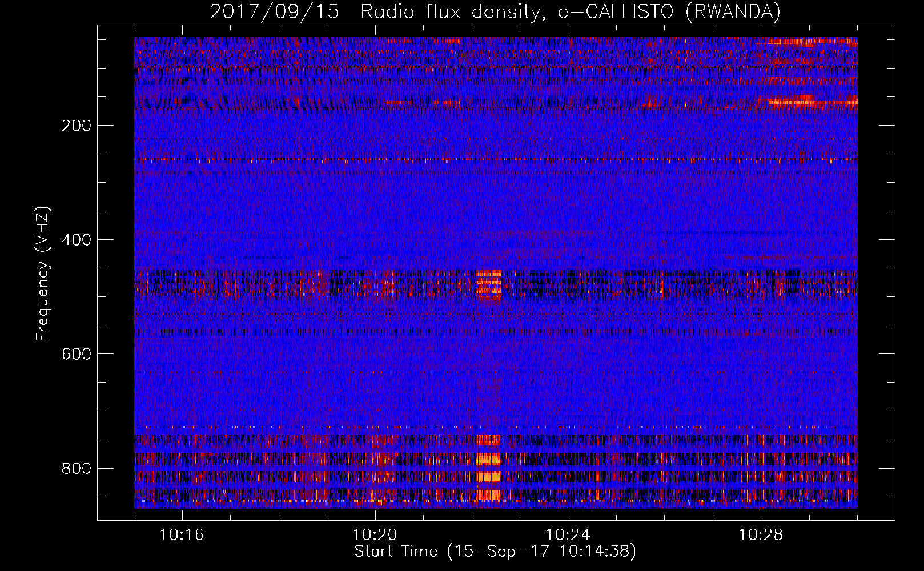This screenshot has height=571, width=924.
Task: Click the 10:24 time tick label
Action: point(568,535)
